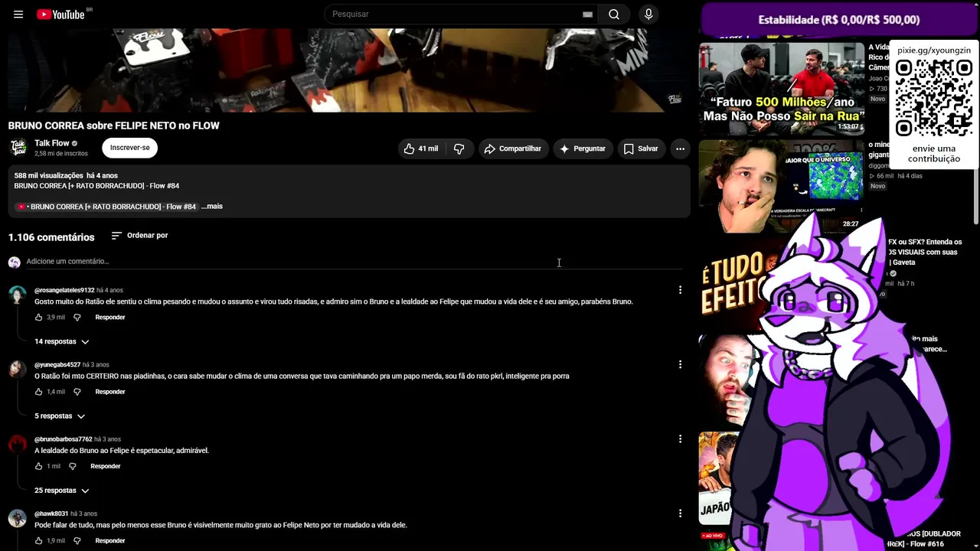Dislike the BRUNO CORREA video
The image size is (980, 551).
pyautogui.click(x=459, y=148)
